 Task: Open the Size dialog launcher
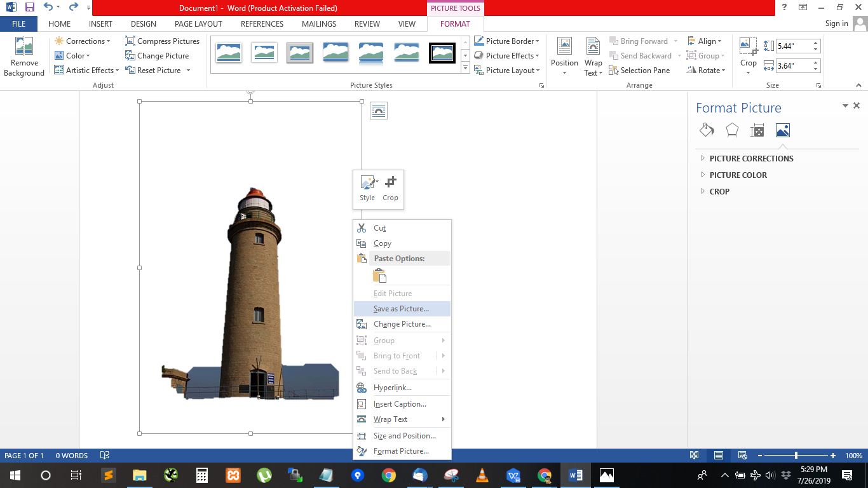click(x=820, y=85)
